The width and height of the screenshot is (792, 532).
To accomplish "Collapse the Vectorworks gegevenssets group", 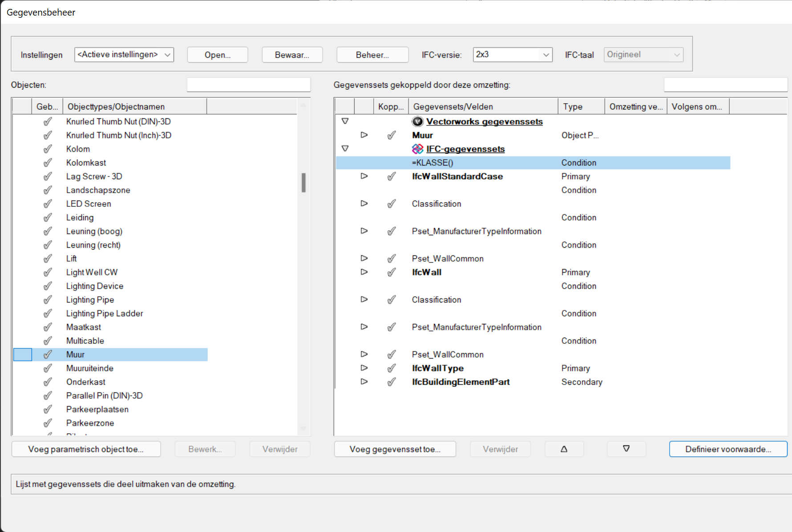I will click(x=345, y=121).
